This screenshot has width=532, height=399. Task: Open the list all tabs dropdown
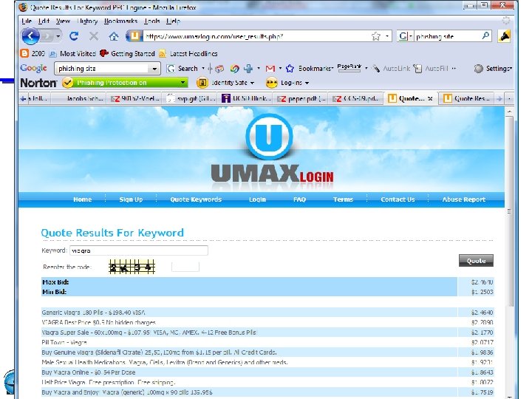[x=509, y=99]
